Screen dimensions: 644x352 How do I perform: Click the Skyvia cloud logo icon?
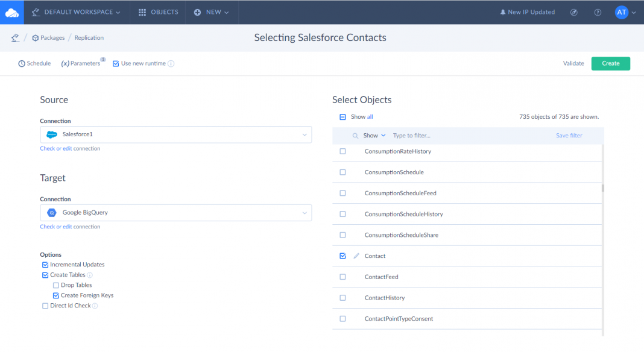(x=12, y=12)
